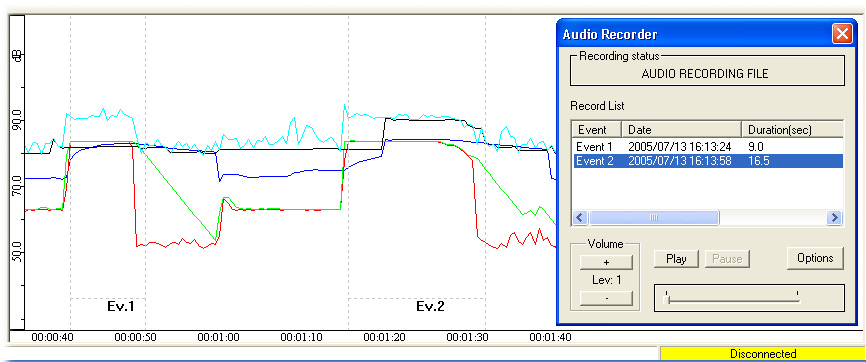Sort by the Date column header

click(682, 130)
